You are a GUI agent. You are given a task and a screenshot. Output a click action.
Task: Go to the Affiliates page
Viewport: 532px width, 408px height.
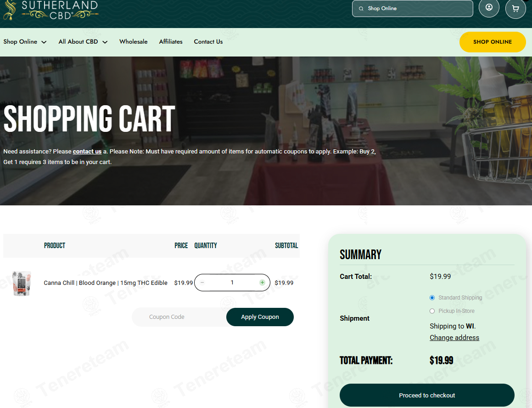click(171, 41)
